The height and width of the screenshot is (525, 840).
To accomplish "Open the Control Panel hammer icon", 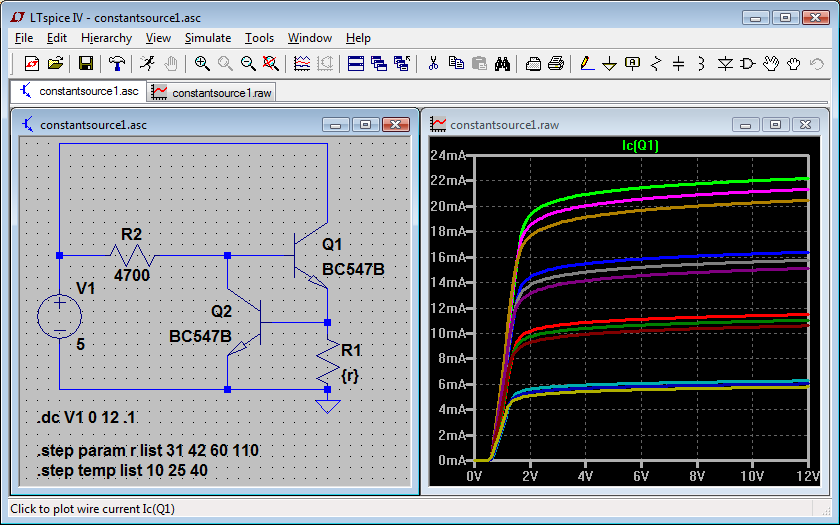I will tap(116, 64).
